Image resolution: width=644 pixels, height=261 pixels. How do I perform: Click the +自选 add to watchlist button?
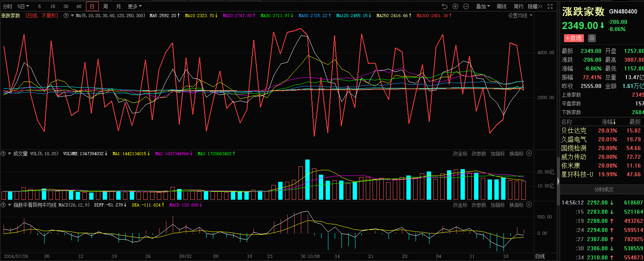[x=574, y=38]
